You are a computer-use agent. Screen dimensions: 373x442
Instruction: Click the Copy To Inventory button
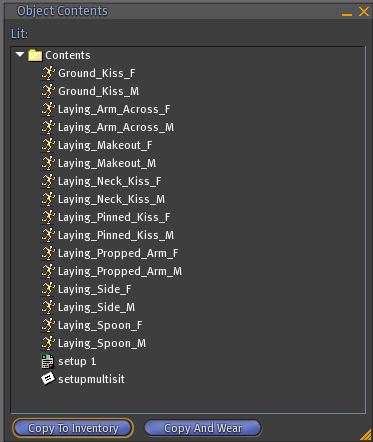point(73,428)
